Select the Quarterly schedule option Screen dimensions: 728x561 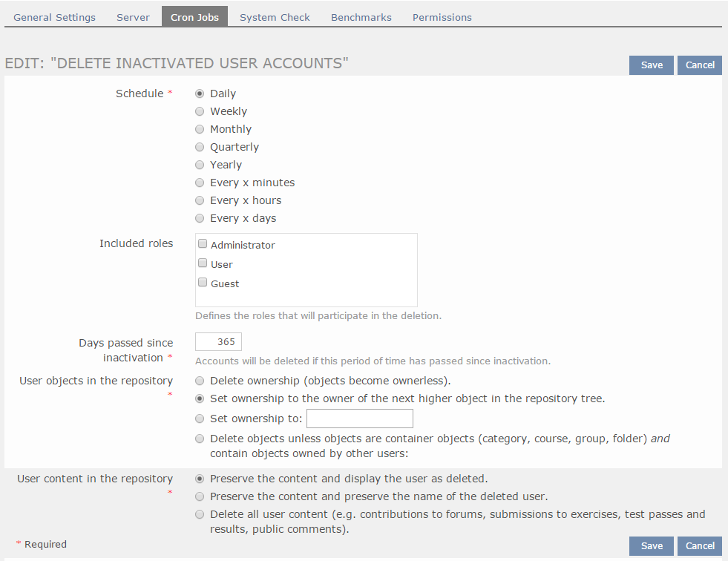click(200, 147)
